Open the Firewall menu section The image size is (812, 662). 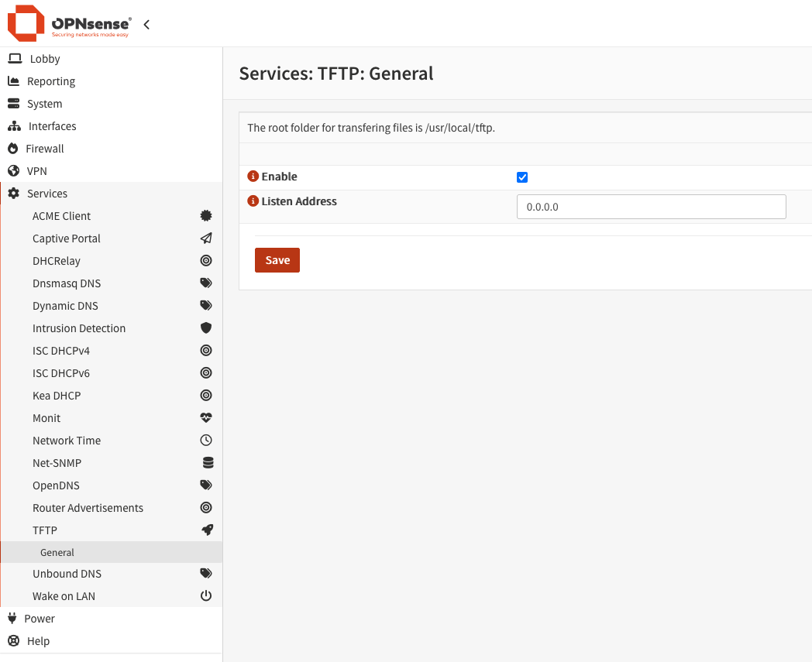pos(44,148)
